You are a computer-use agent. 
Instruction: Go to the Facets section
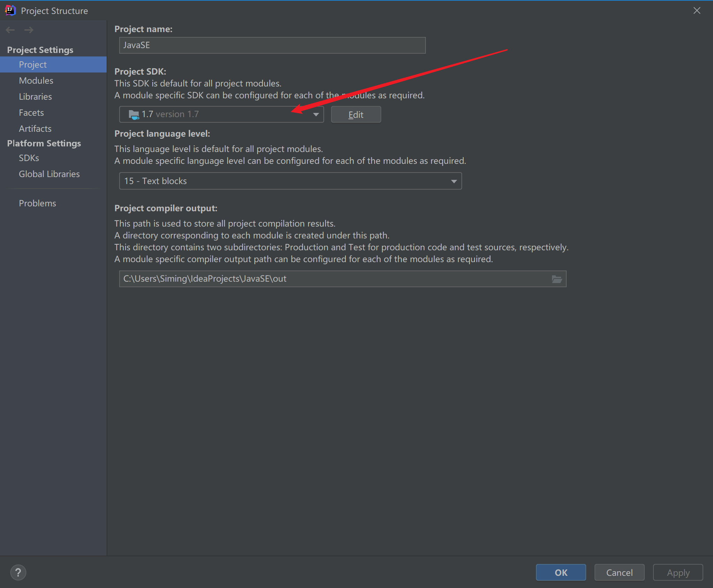[x=31, y=113]
